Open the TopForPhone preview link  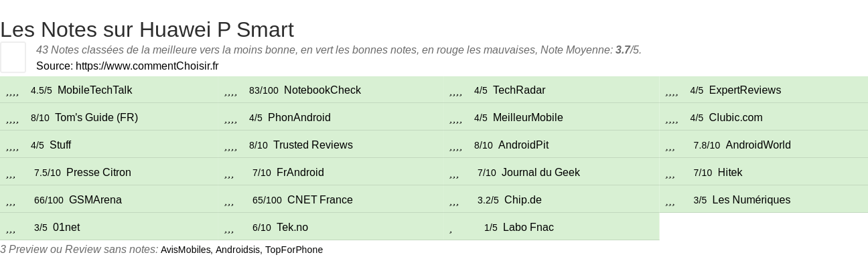[295, 250]
